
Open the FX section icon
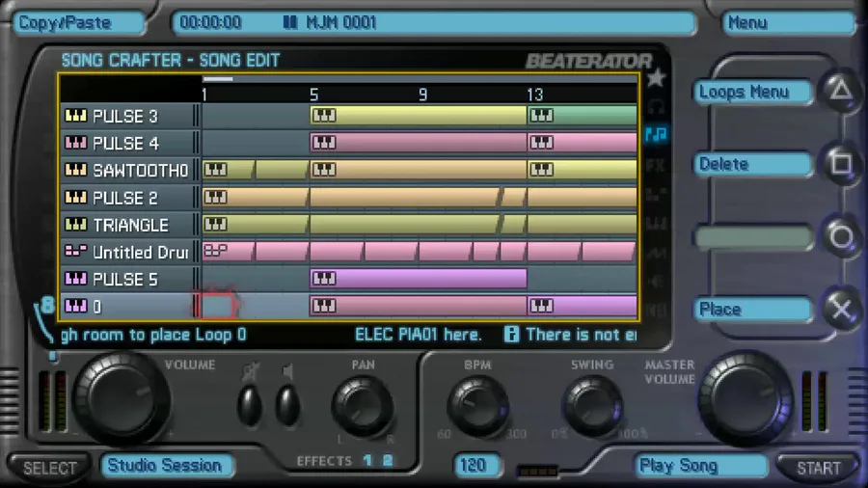656,165
